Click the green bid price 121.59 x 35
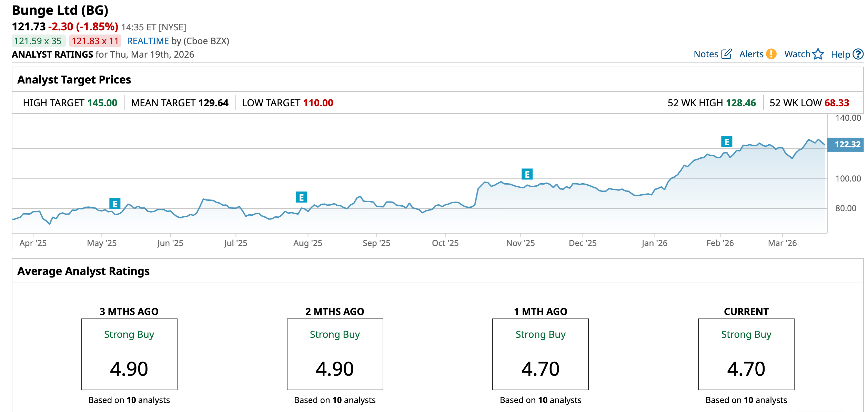The image size is (868, 412). pyautogui.click(x=38, y=41)
